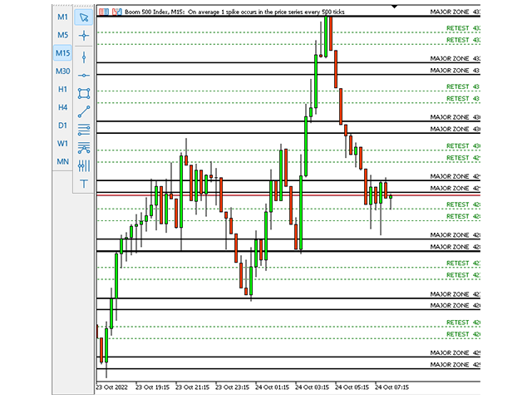Click the 23 Oct 19:15 time label
532x399 pixels.
click(152, 387)
